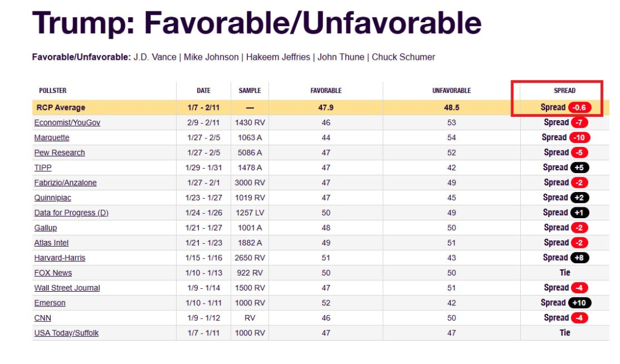Click the Spread column header
620x364 pixels.
click(565, 91)
